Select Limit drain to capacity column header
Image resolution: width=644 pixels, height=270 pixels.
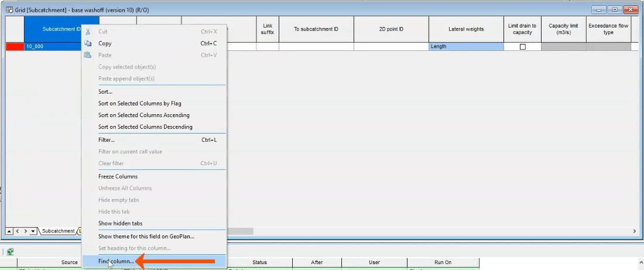pos(522,29)
